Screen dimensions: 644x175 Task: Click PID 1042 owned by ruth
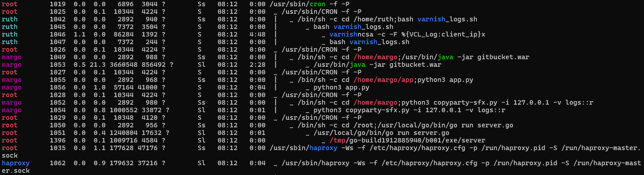(x=58, y=20)
